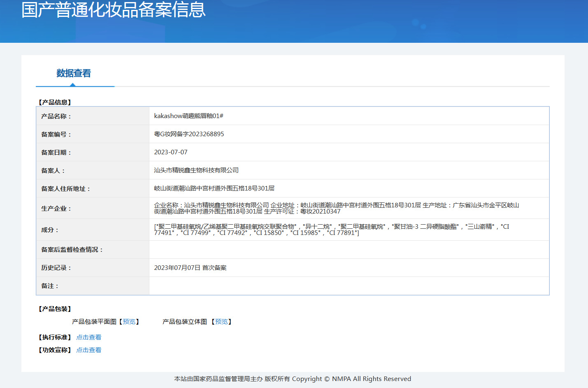The width and height of the screenshot is (588, 388).
Task: Click the 成分 ingredients list text
Action: [x=331, y=230]
